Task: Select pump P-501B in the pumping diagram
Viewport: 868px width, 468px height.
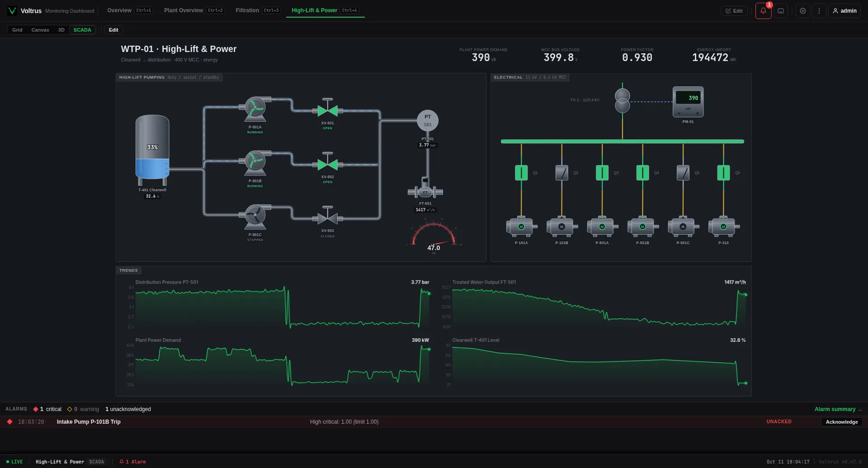Action: (255, 163)
